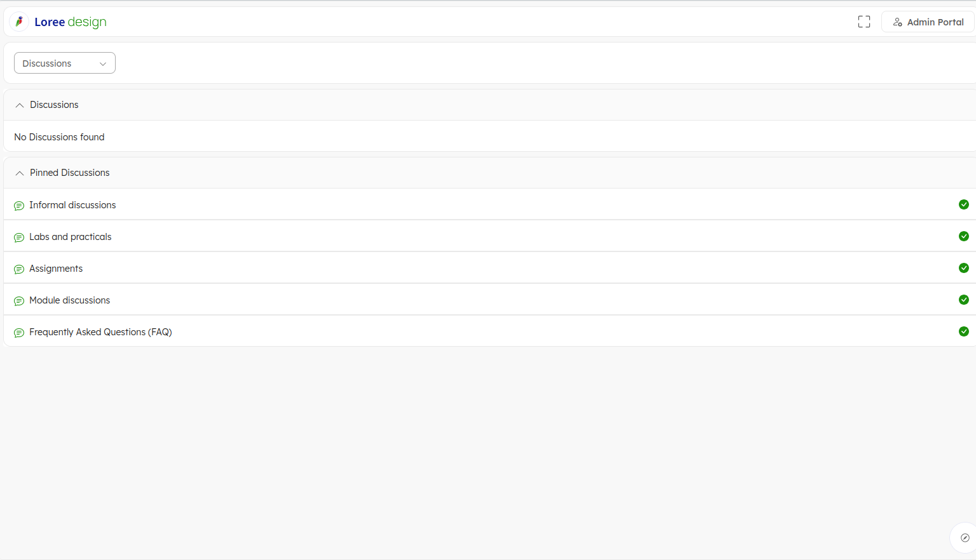Viewport: 976px width, 560px height.
Task: Click the FAQ discussion chat icon
Action: click(x=19, y=333)
